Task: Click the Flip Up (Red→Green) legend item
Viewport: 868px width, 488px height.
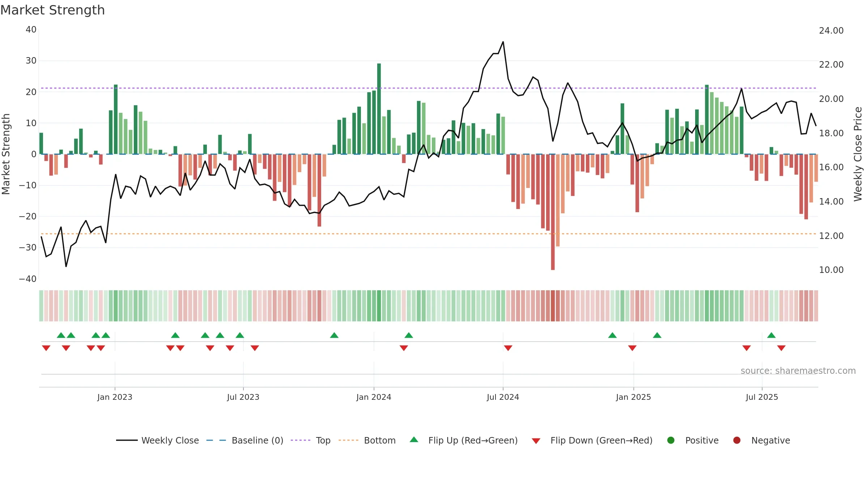Action: (x=463, y=440)
